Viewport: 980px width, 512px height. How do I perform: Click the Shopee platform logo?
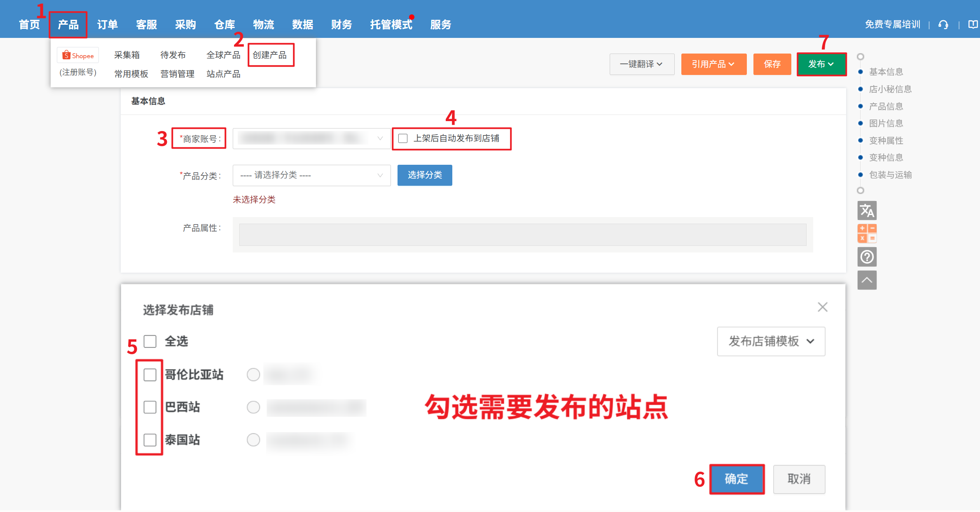(x=78, y=56)
